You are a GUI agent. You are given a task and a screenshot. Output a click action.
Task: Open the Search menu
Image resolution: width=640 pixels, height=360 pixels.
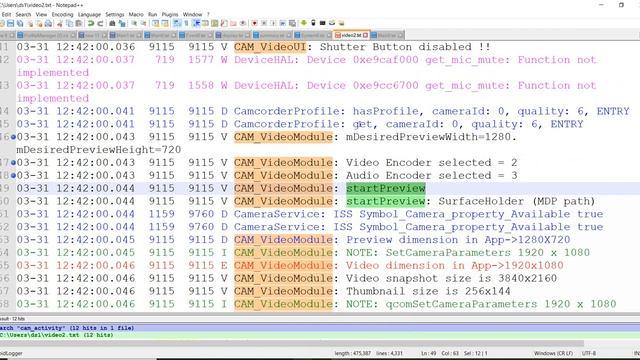click(x=23, y=14)
